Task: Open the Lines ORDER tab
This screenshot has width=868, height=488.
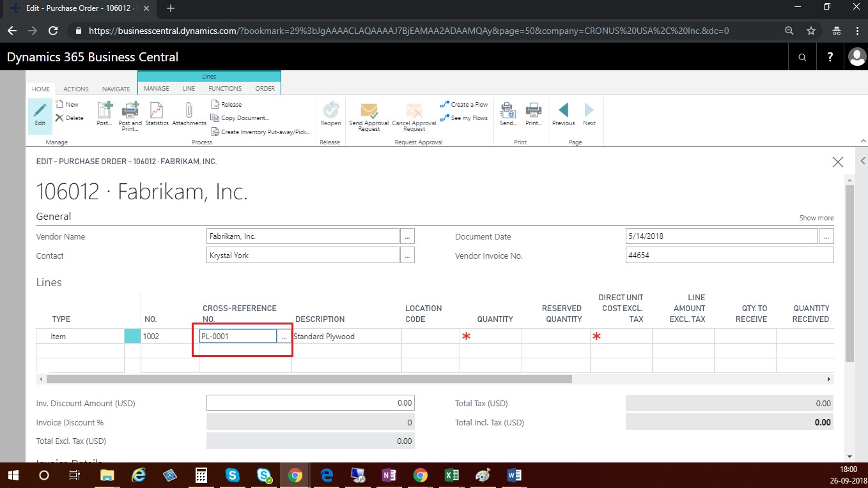Action: pos(265,88)
